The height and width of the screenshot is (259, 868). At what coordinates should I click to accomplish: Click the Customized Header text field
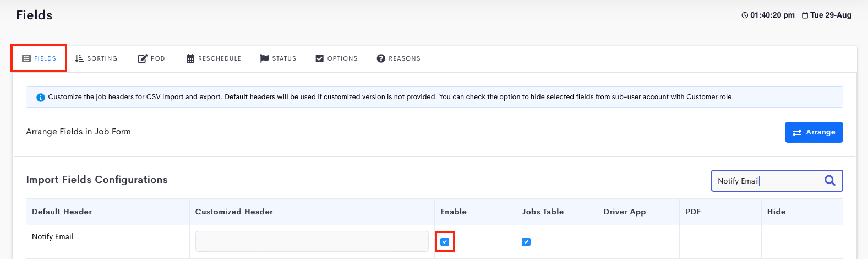(312, 241)
